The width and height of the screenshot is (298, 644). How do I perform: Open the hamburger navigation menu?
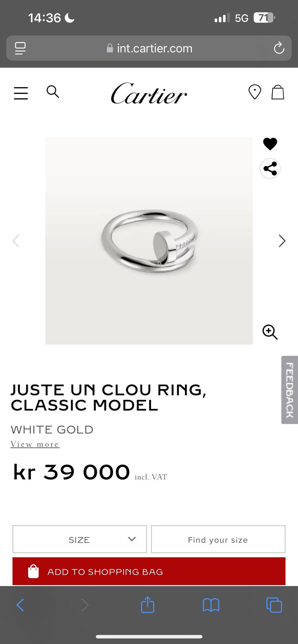(x=21, y=93)
